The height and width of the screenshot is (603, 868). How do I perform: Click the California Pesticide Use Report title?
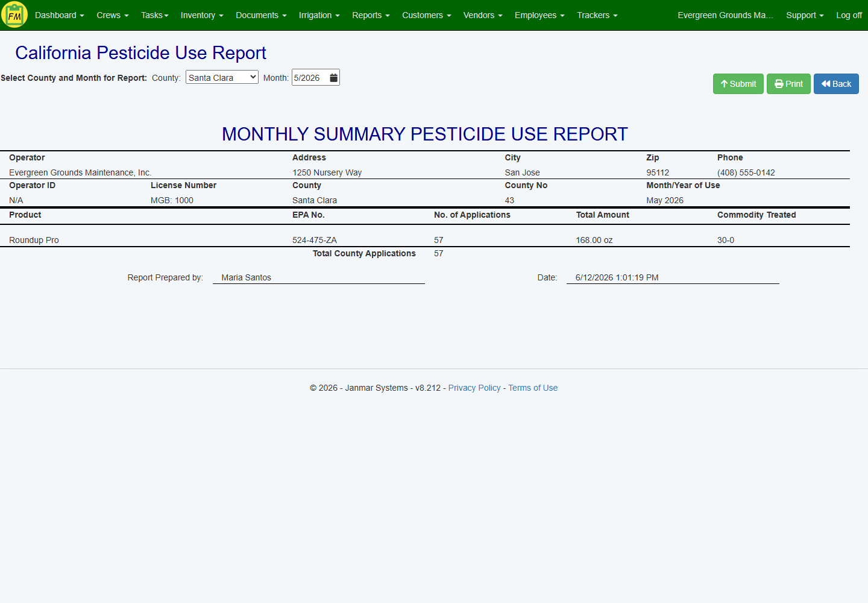pyautogui.click(x=140, y=53)
